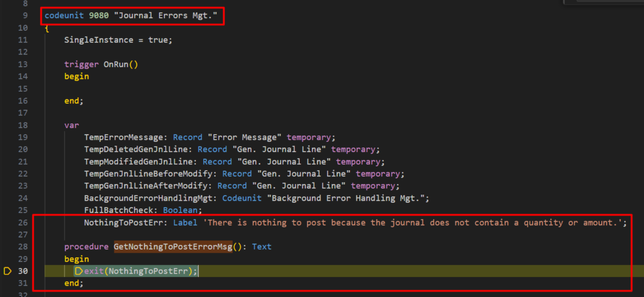
Task: Click the TempDeletedGenJnlLine variable
Action: [x=138, y=149]
